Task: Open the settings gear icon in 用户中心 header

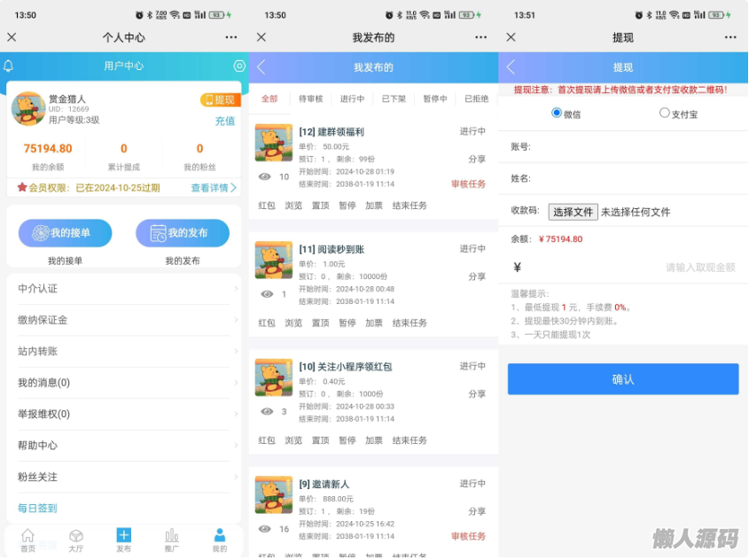Action: point(238,66)
